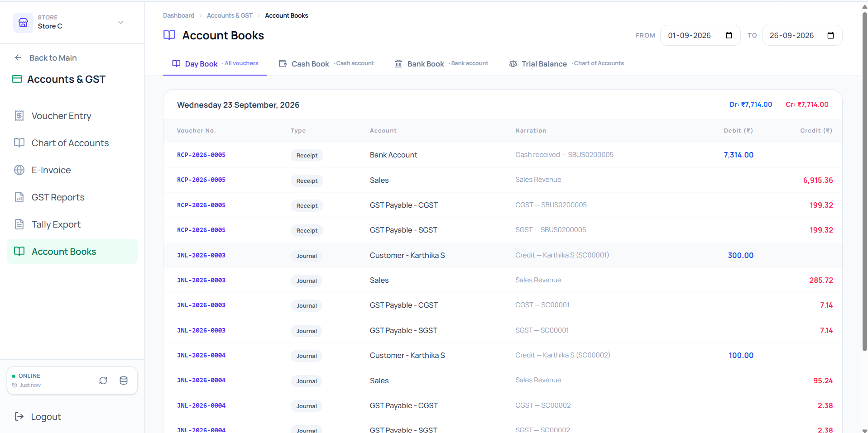The width and height of the screenshot is (868, 433).
Task: Go to Dashboard breadcrumb
Action: coord(178,15)
